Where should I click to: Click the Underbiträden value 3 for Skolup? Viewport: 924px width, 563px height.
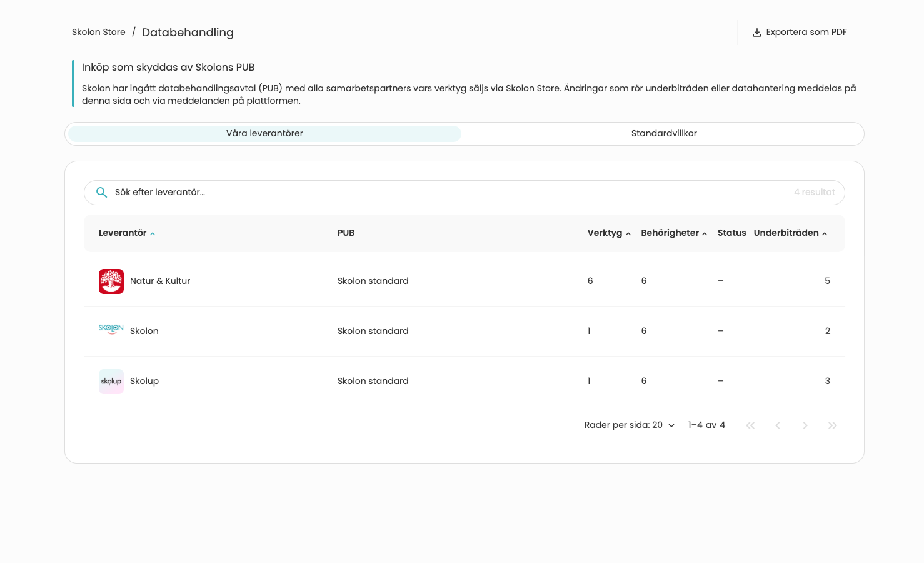[827, 381]
